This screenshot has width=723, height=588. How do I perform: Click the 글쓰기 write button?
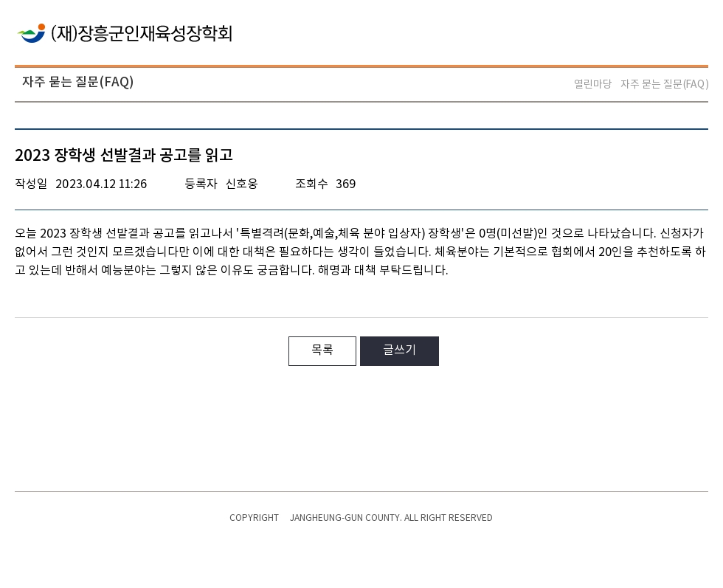pyautogui.click(x=399, y=351)
